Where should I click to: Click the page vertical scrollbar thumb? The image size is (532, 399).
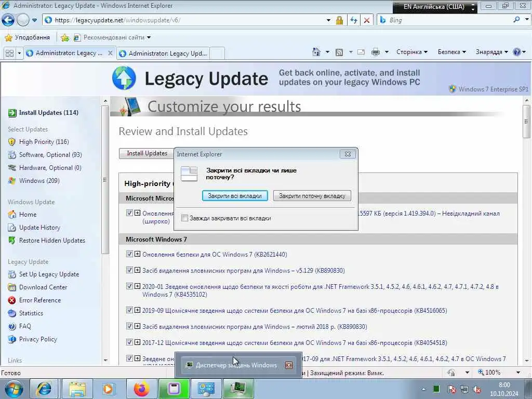526,121
